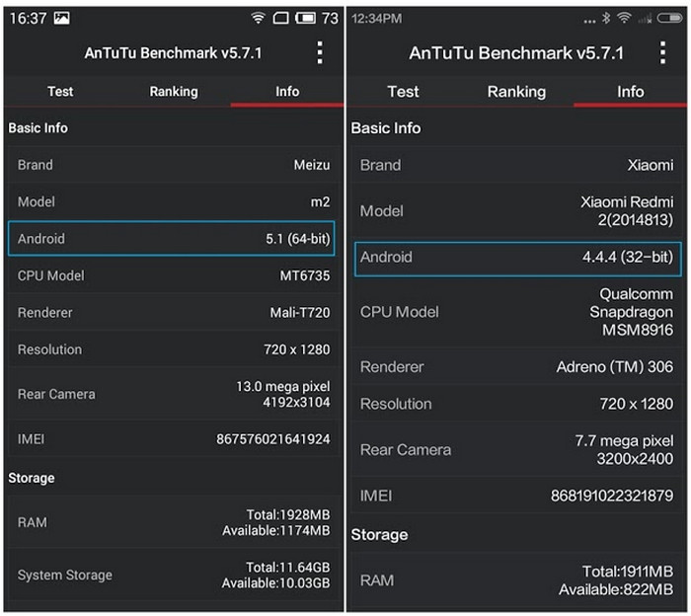Tap Wi-Fi icon in the Meizu status bar

tap(259, 18)
